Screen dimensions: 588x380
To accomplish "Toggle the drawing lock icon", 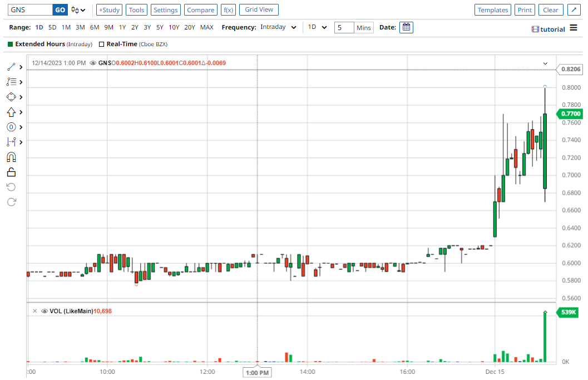I will pyautogui.click(x=11, y=172).
